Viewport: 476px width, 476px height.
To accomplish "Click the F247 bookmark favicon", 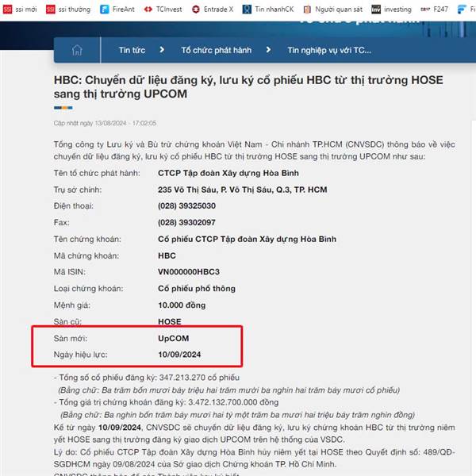I will (x=425, y=10).
